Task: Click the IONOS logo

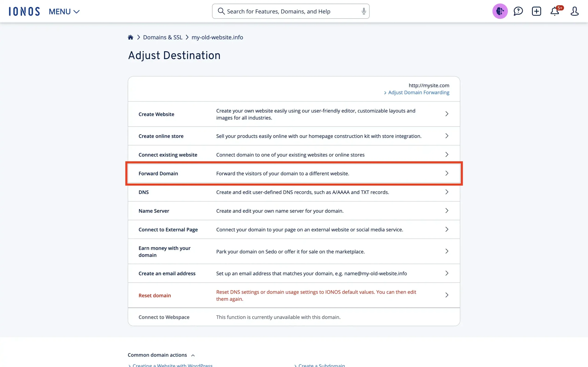Action: tap(24, 11)
